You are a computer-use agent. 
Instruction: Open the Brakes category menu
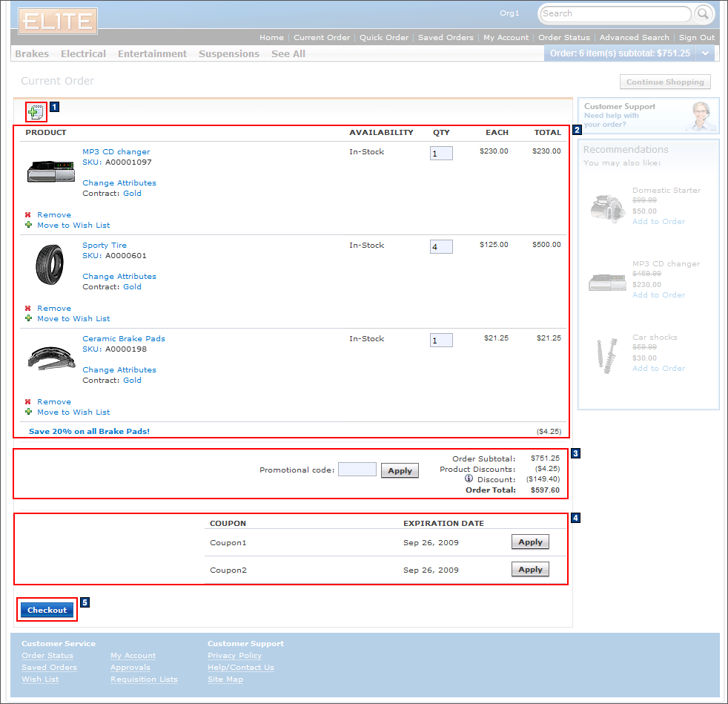pos(32,54)
